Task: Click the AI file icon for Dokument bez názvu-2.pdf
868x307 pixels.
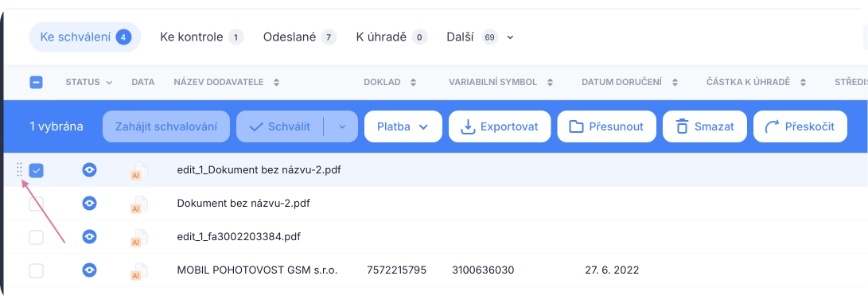Action: 139,204
